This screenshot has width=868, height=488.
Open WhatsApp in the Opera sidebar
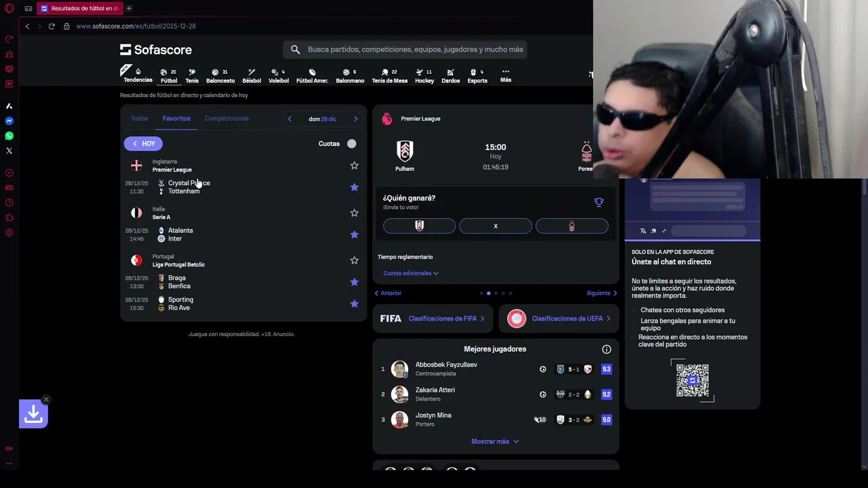click(x=9, y=136)
